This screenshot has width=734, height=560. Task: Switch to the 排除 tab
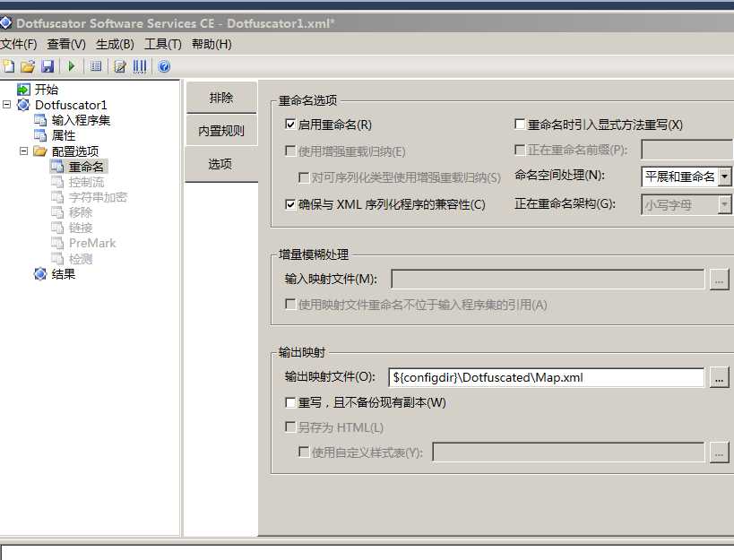(x=221, y=98)
